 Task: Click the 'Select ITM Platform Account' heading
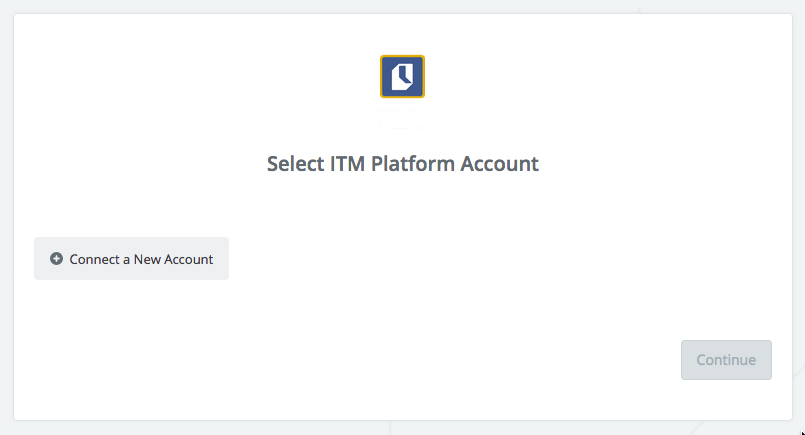[402, 164]
